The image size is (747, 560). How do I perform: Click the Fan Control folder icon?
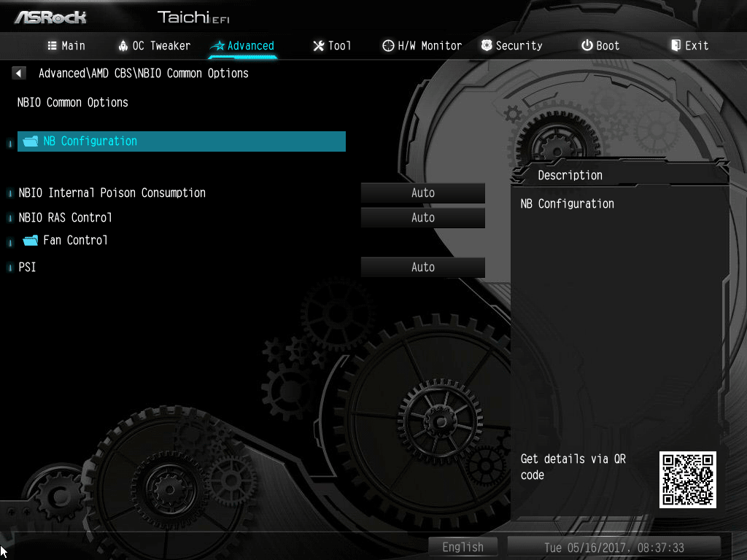click(x=31, y=240)
